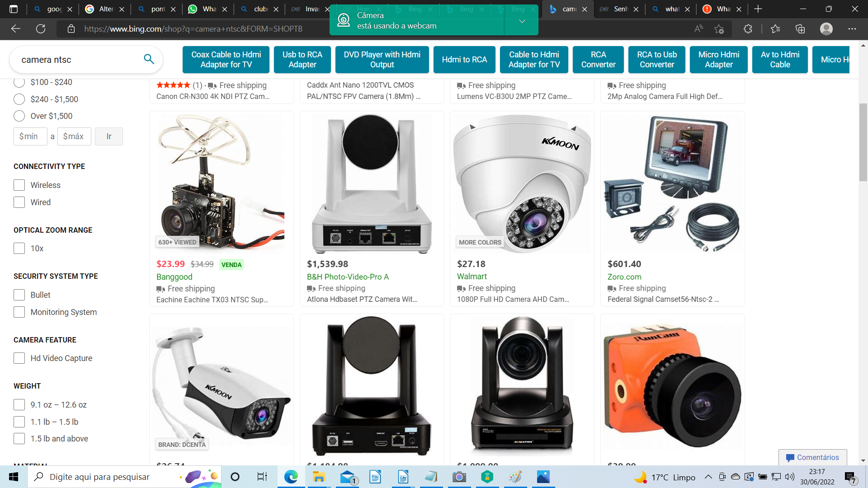Check the Wireless connectivity checkbox
Image resolution: width=868 pixels, height=488 pixels.
point(19,185)
